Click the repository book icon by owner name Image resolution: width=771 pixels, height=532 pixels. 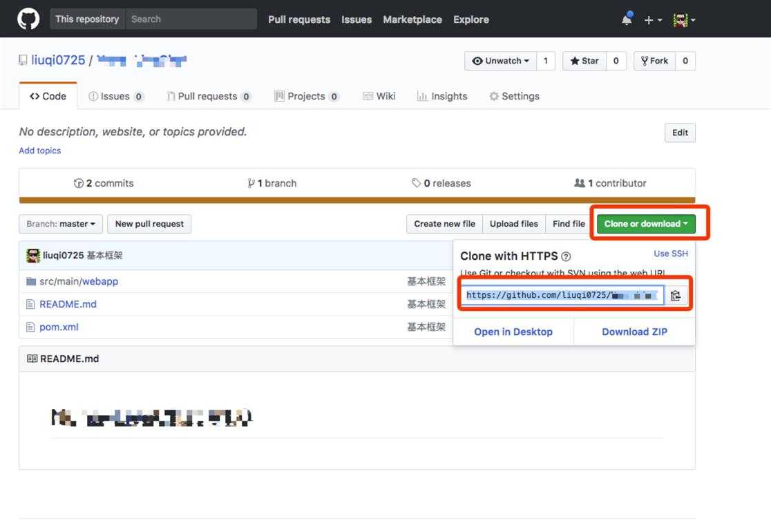[x=23, y=60]
